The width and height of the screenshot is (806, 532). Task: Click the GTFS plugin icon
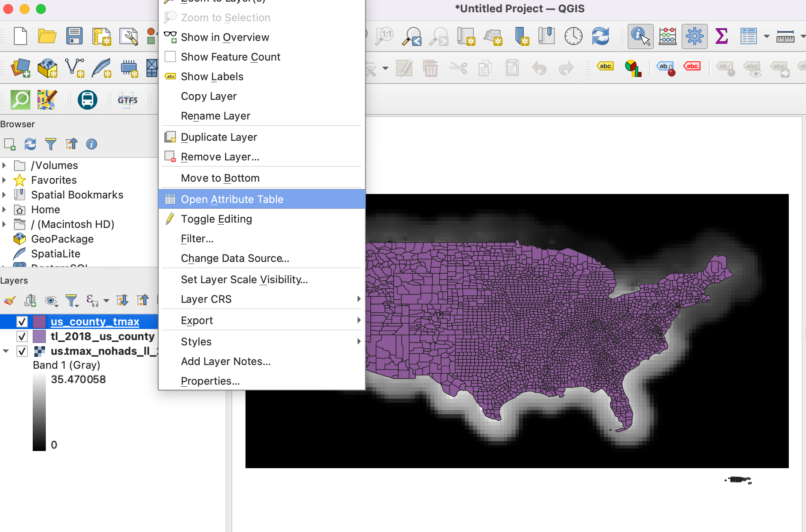coord(127,100)
